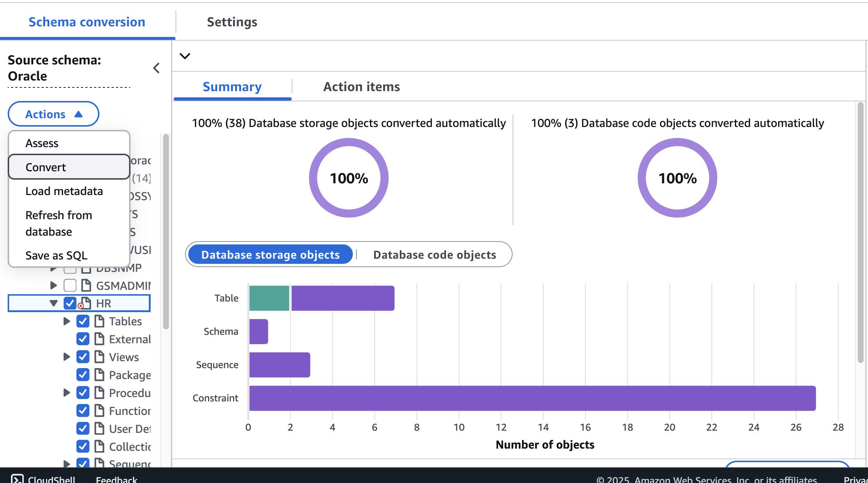The height and width of the screenshot is (483, 868).
Task: Open the Schema conversion tab
Action: (x=87, y=22)
